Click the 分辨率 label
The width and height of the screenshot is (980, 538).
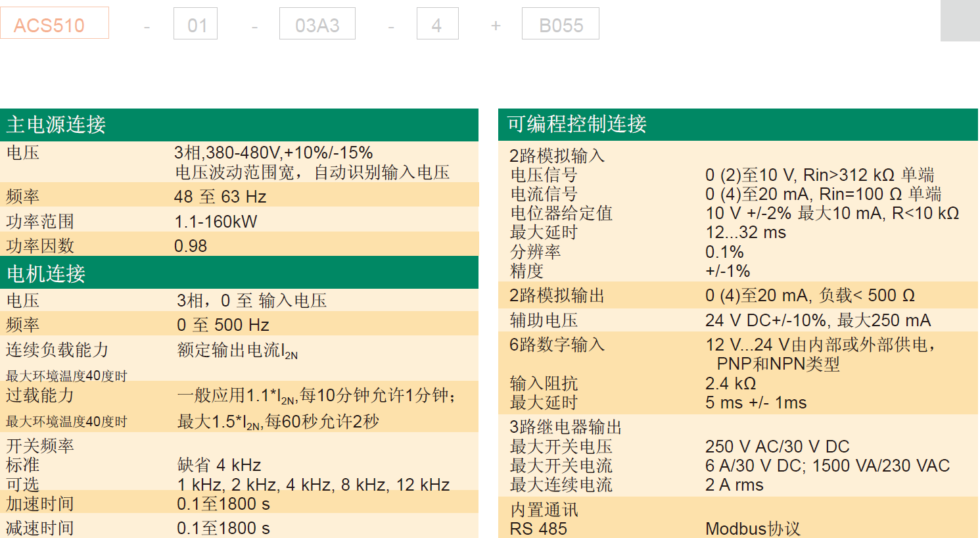point(536,252)
